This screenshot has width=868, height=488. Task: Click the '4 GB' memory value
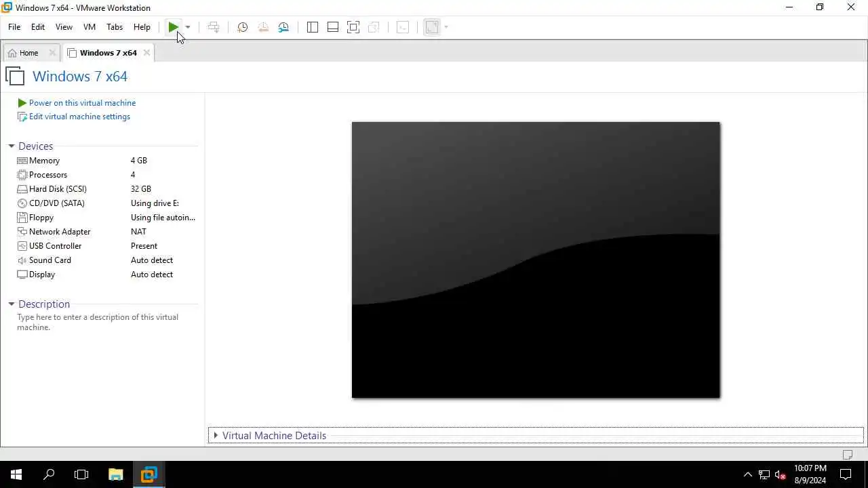click(x=139, y=161)
